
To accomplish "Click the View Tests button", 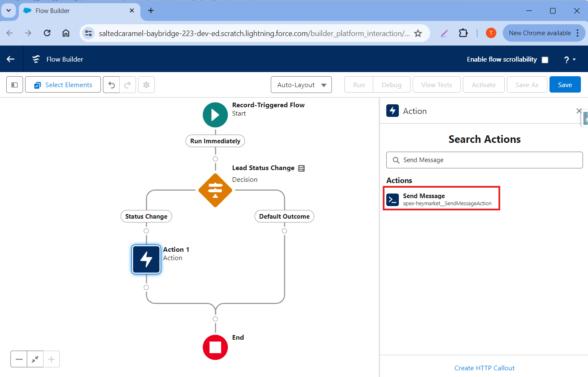I will coord(437,85).
